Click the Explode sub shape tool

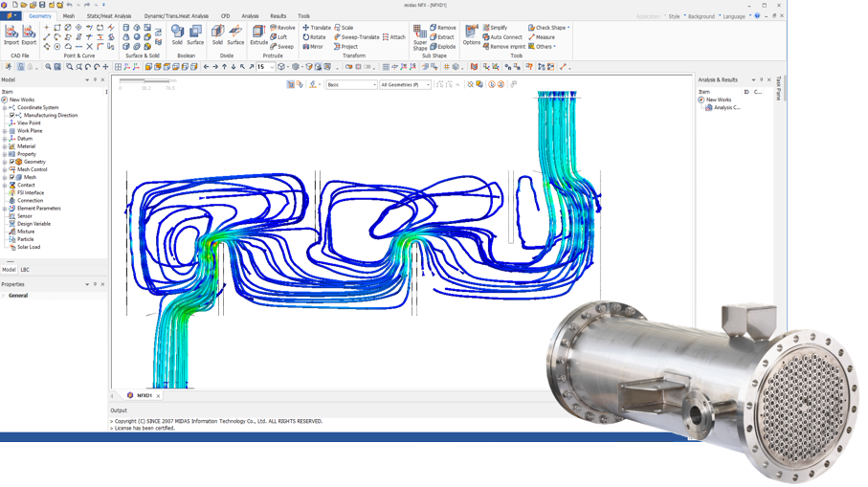pos(443,47)
